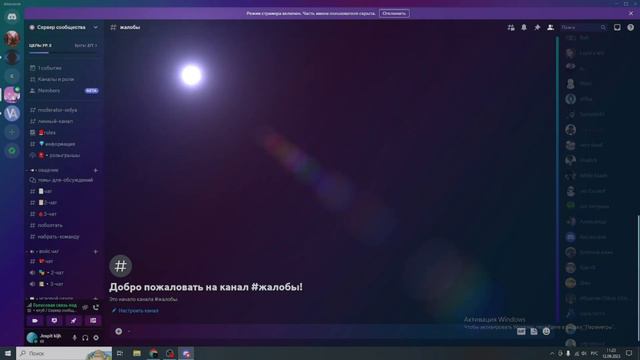Join the 2-чат voice channel
Viewport: 640px width, 360px height.
click(63, 273)
